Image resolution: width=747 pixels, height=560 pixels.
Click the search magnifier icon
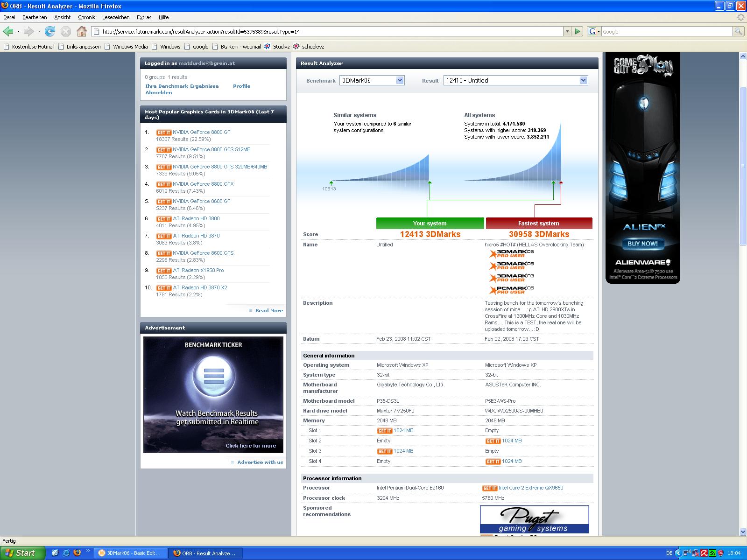tap(738, 31)
